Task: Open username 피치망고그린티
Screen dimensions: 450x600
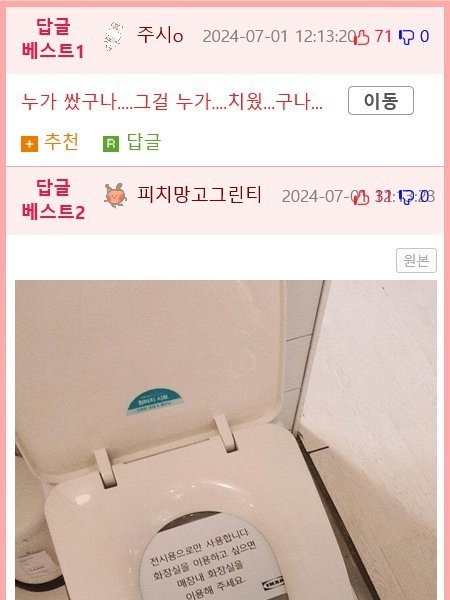Action: pos(199,195)
